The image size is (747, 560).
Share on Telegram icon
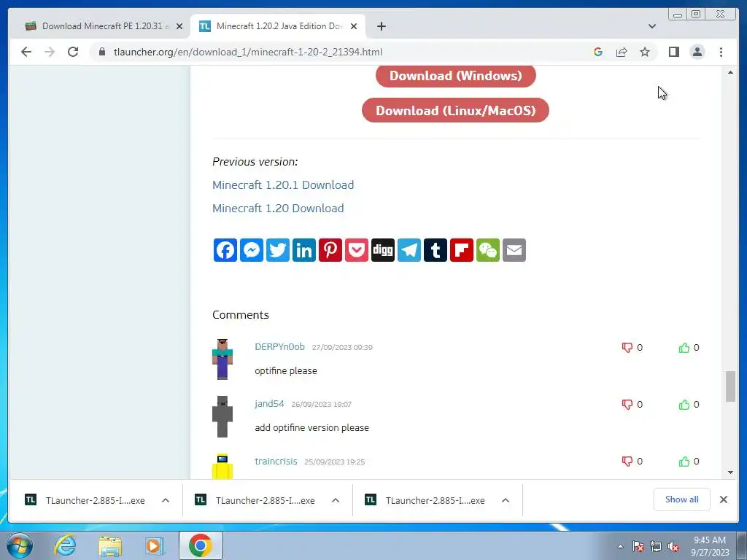pyautogui.click(x=409, y=250)
